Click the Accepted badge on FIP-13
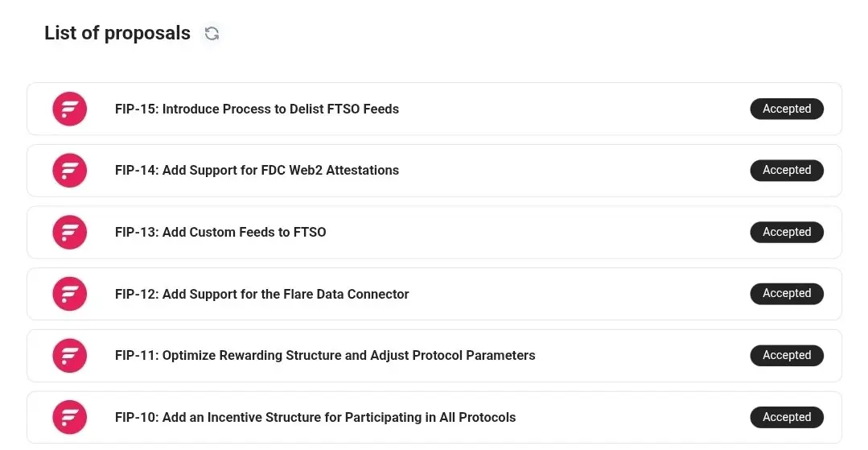 [786, 232]
